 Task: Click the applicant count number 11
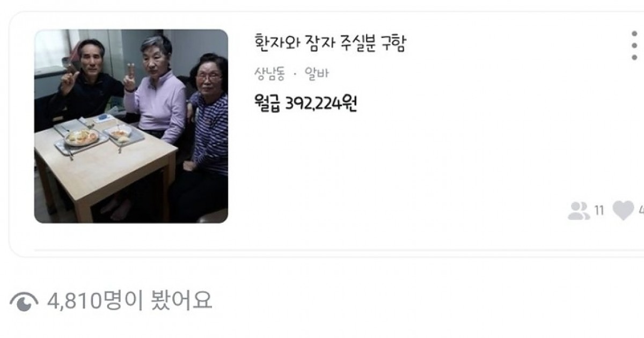(x=599, y=211)
